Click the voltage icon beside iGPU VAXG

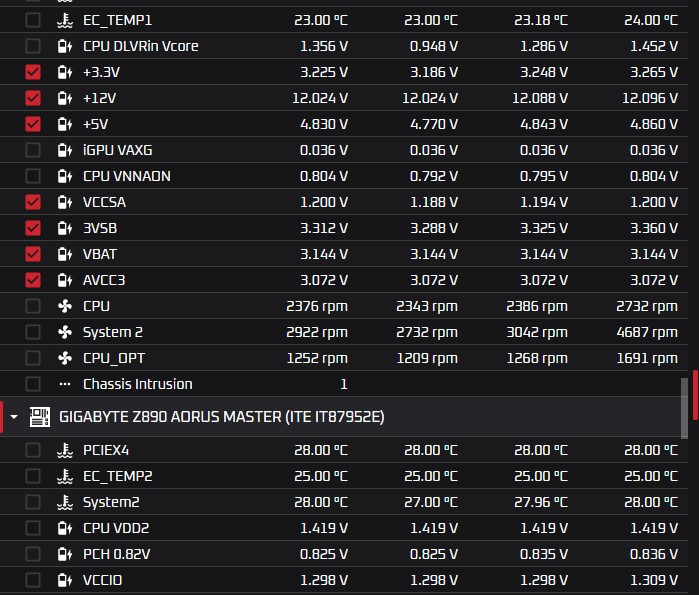point(64,150)
